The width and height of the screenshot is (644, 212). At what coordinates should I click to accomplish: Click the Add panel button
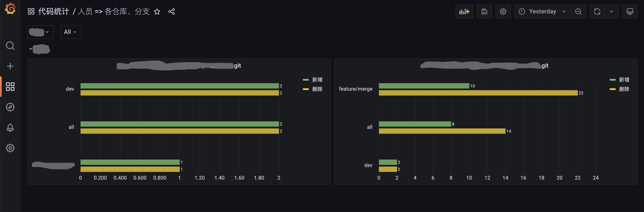464,12
